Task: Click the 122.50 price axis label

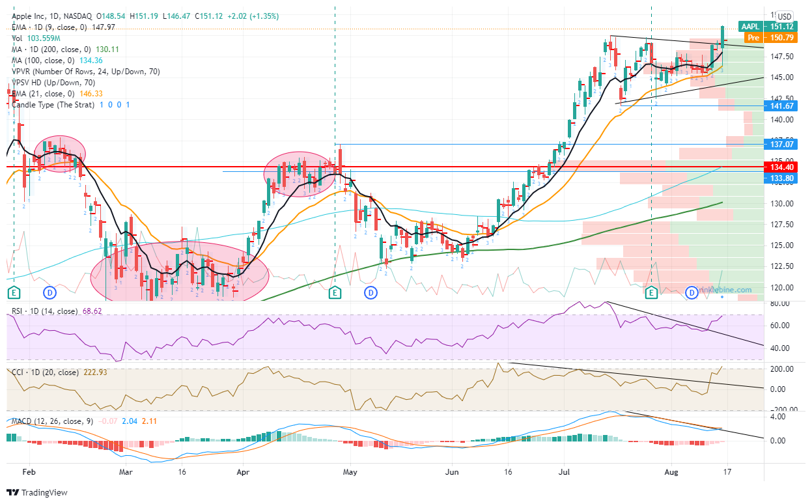Action: point(781,266)
